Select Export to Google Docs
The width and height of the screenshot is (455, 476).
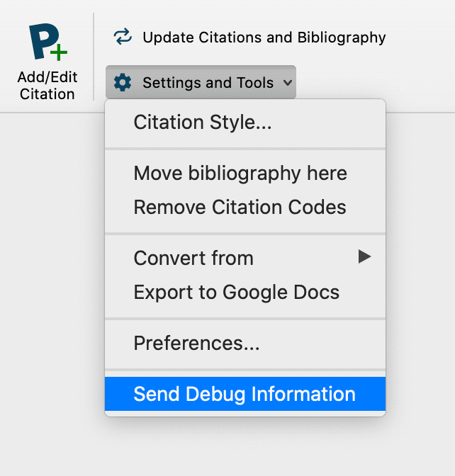pos(236,292)
